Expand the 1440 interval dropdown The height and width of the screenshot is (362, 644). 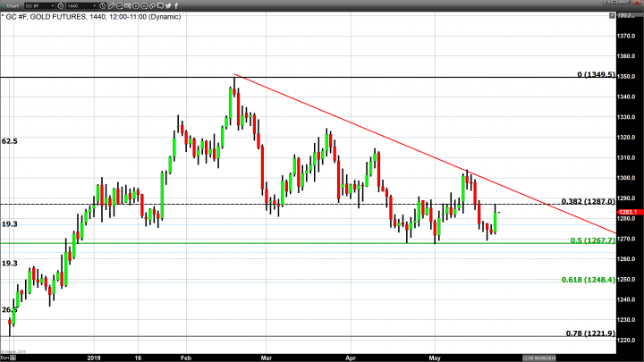click(x=95, y=5)
